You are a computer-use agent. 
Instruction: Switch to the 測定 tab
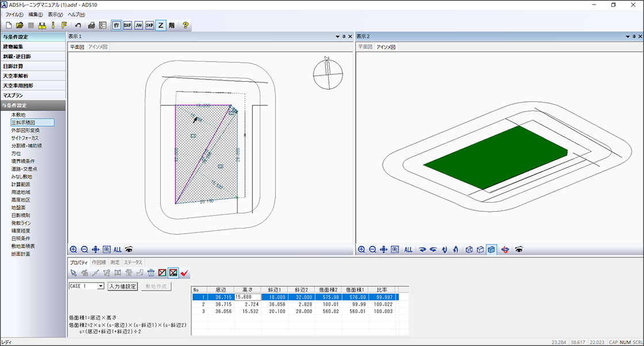point(115,263)
